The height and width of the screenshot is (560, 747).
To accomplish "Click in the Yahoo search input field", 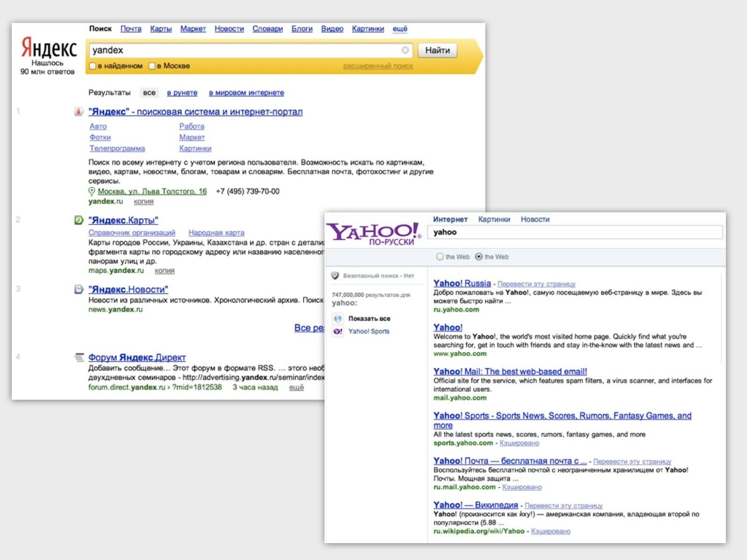I will 575,232.
